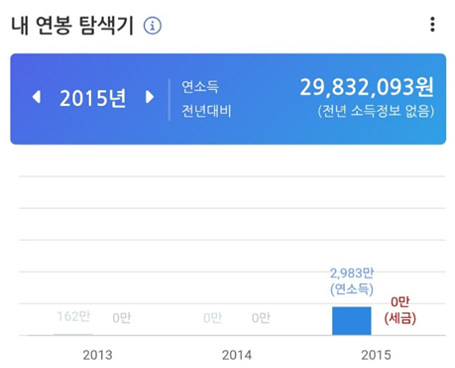
Task: Select the 2015 axis label
Action: click(x=376, y=355)
